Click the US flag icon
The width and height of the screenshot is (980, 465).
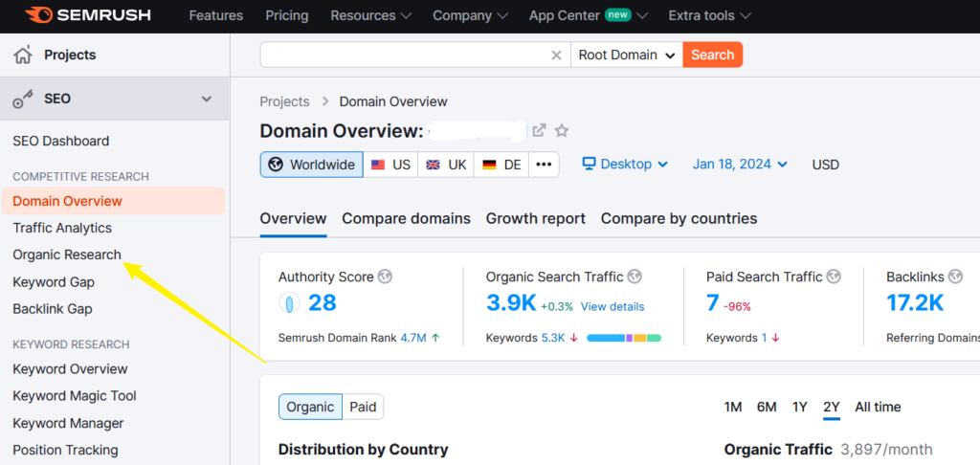377,165
